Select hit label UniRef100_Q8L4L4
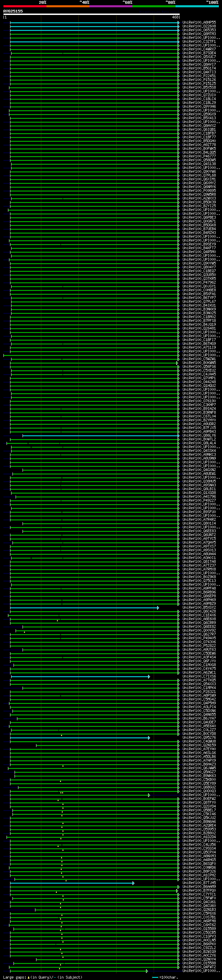 [x=199, y=443]
